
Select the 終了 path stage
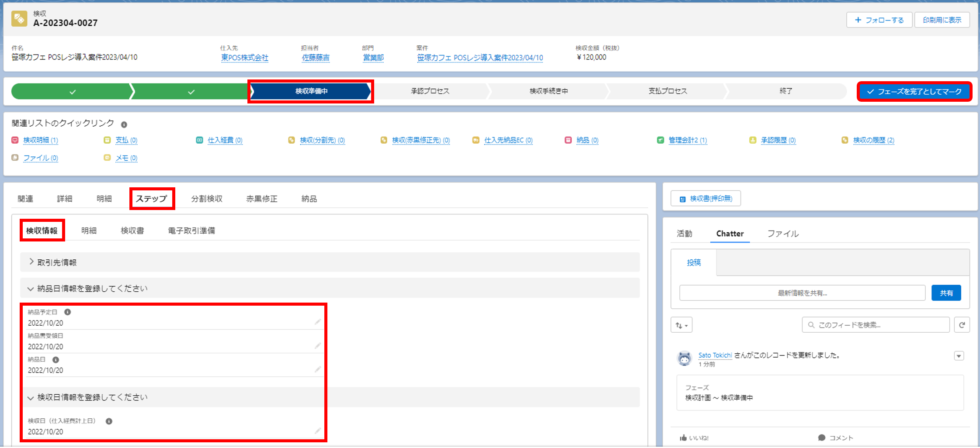pyautogui.click(x=786, y=91)
